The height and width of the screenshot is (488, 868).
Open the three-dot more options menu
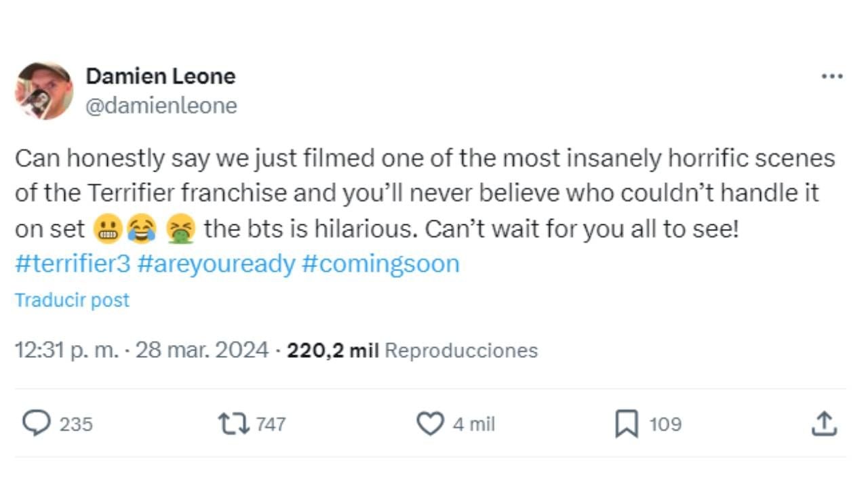click(832, 77)
